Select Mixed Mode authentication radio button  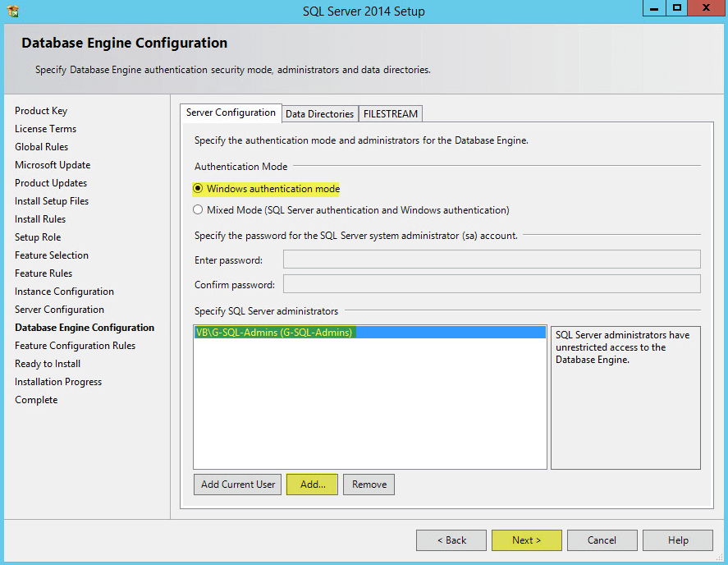[x=198, y=210]
